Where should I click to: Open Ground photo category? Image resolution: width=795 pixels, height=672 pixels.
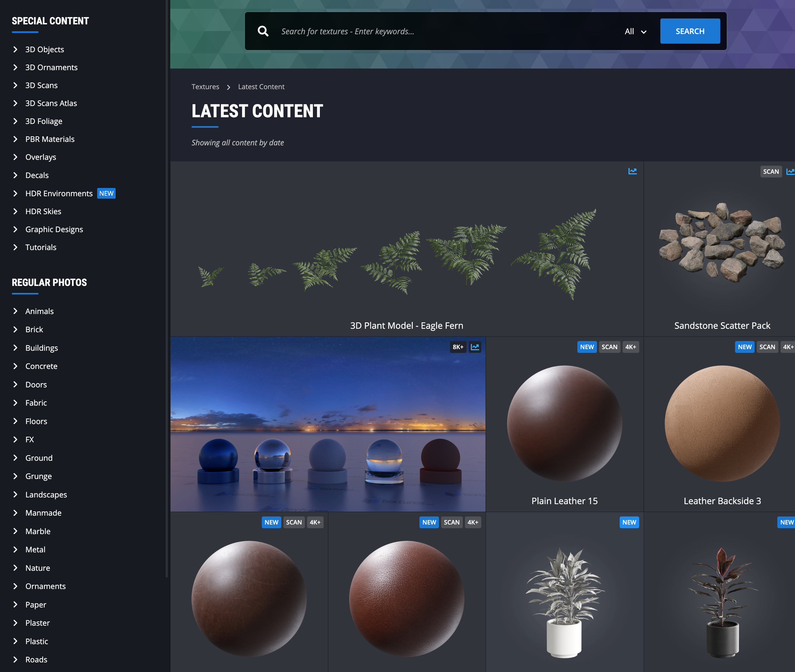(x=39, y=458)
